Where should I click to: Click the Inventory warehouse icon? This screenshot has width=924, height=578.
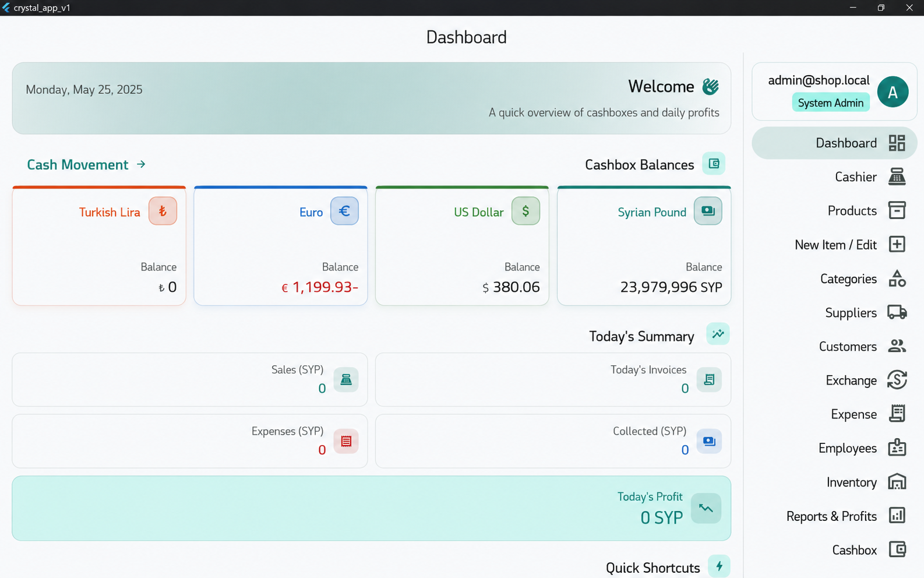(897, 482)
